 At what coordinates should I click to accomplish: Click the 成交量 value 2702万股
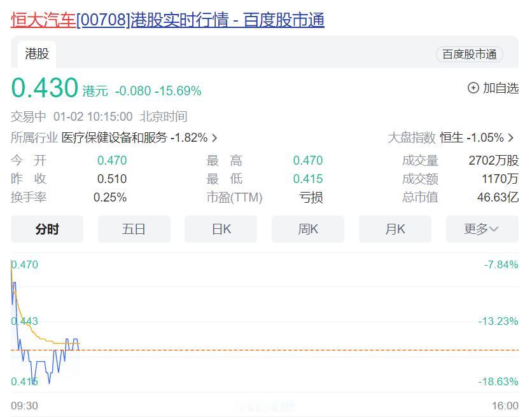click(x=494, y=160)
